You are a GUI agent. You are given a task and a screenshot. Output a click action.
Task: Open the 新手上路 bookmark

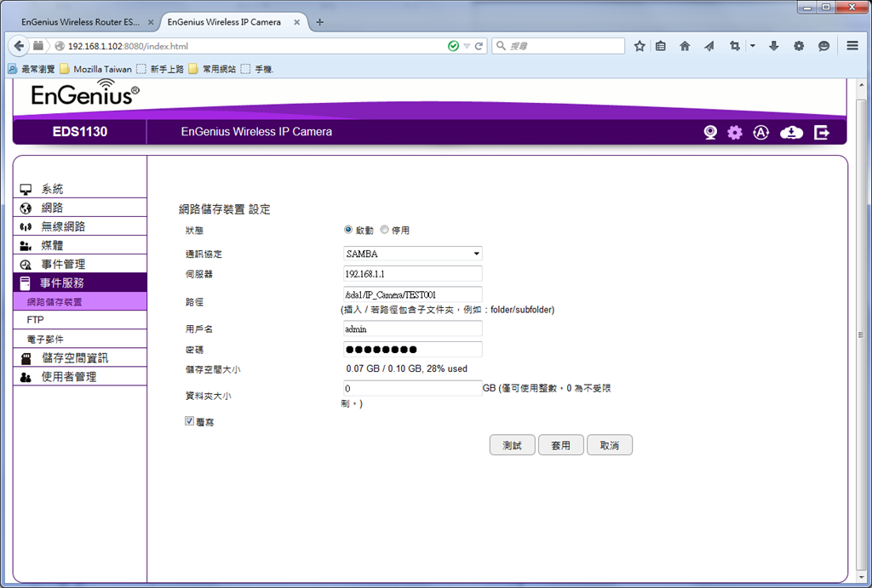click(160, 69)
